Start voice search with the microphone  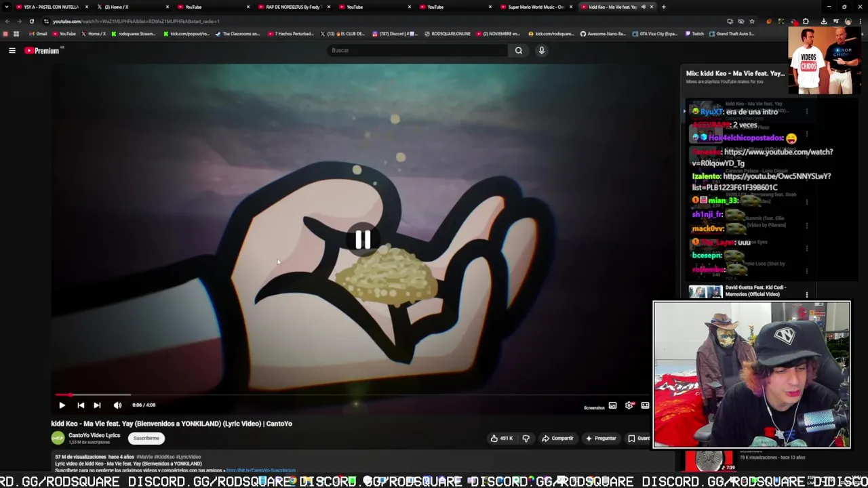coord(542,50)
